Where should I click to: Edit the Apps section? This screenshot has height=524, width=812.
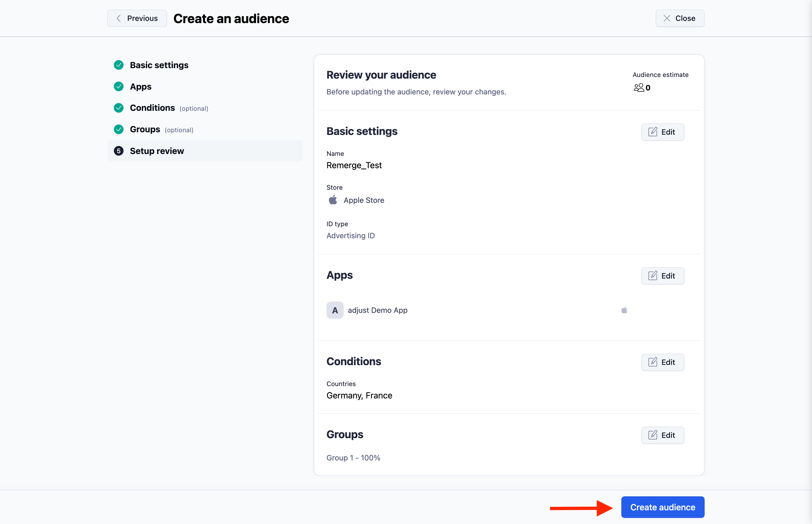(662, 276)
